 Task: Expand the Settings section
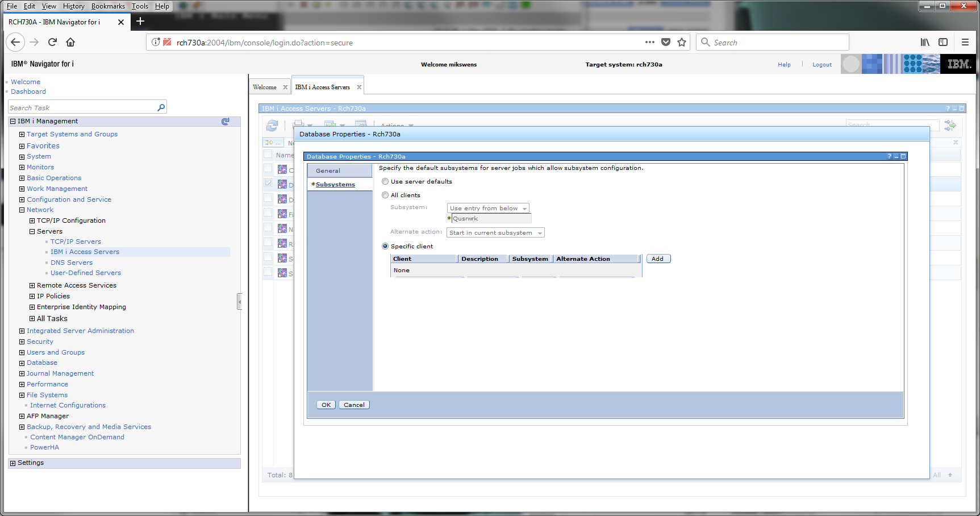click(12, 463)
